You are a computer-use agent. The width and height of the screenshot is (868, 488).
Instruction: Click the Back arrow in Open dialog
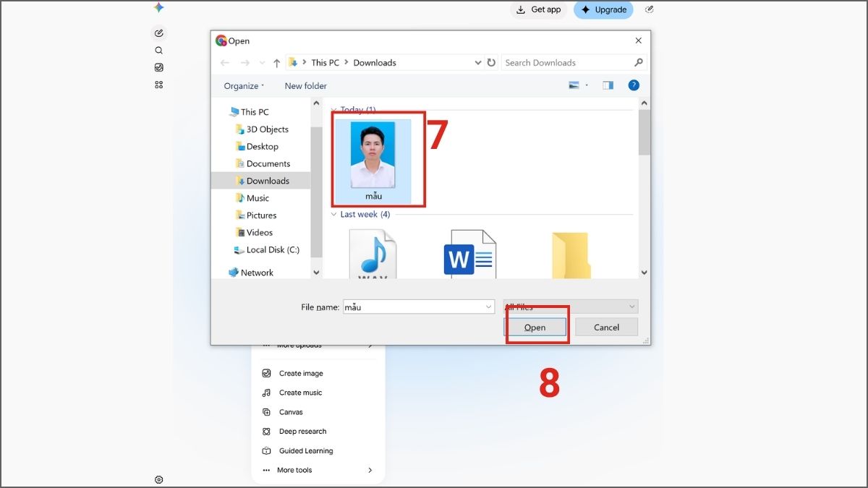(x=225, y=63)
